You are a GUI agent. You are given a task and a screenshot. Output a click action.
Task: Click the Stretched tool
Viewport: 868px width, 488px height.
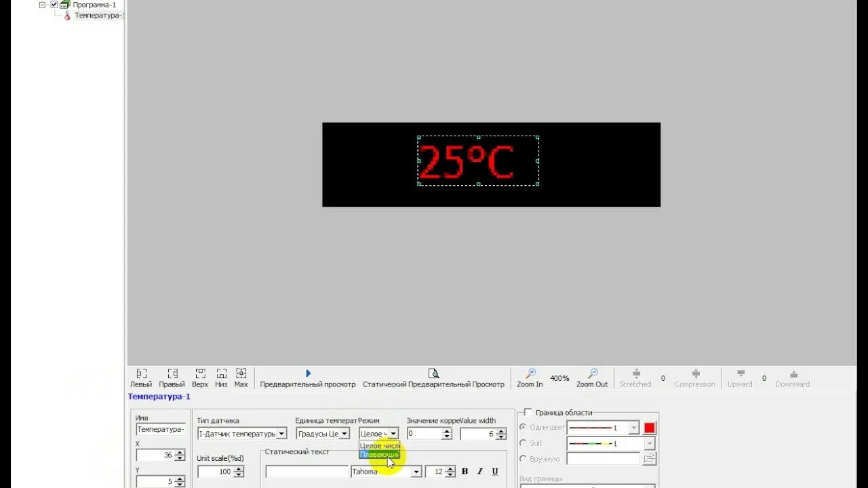(x=635, y=378)
